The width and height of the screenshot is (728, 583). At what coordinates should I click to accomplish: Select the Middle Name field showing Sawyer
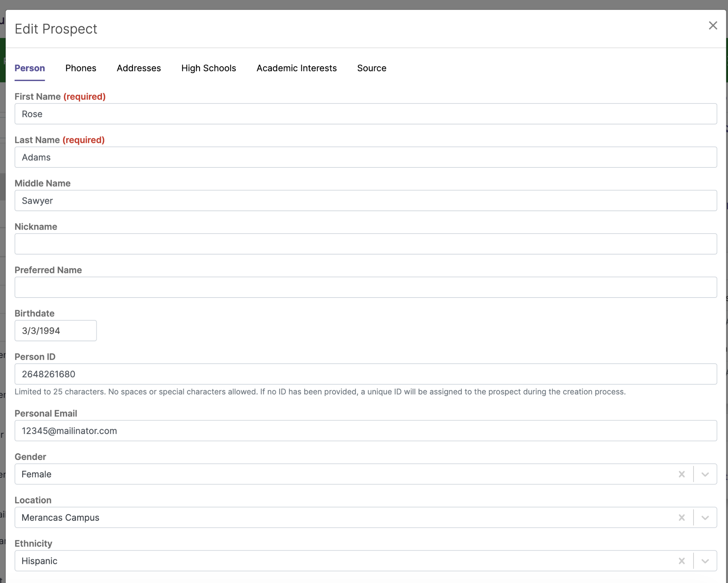click(365, 200)
